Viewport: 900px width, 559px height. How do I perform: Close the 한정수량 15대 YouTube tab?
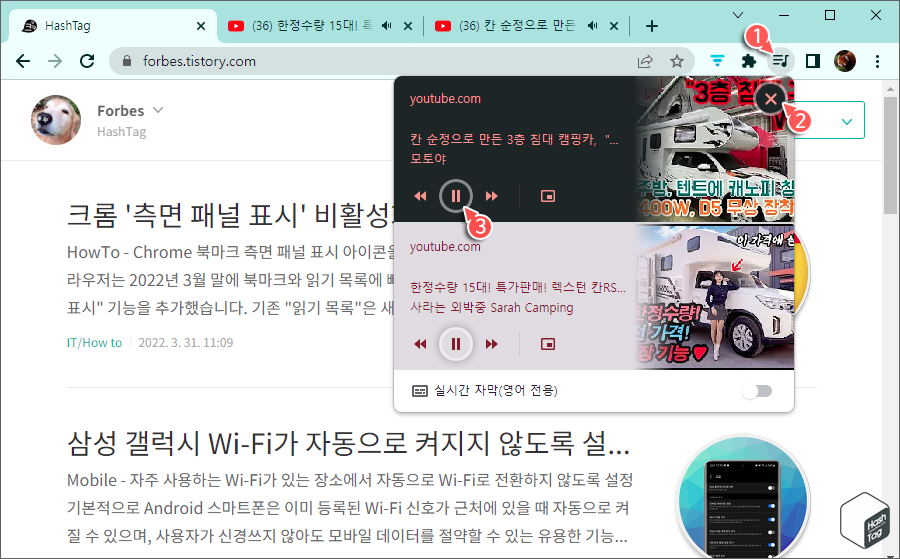408,26
